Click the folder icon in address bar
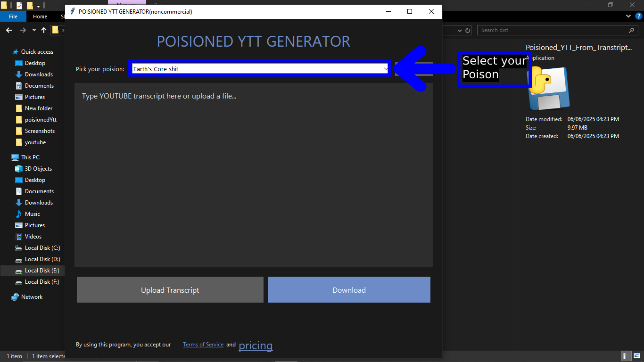 click(x=56, y=30)
